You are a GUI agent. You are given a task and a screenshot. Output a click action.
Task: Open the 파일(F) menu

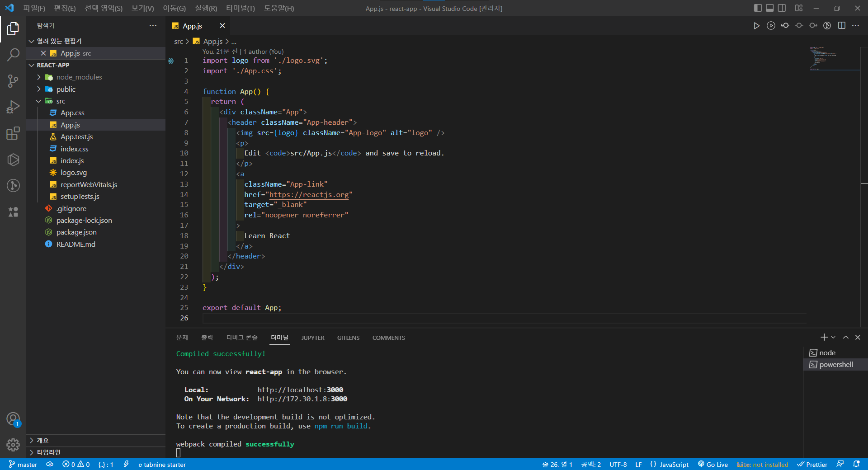pyautogui.click(x=34, y=8)
